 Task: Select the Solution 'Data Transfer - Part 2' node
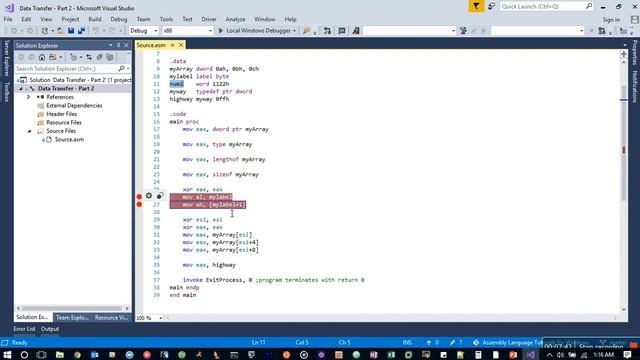pyautogui.click(x=80, y=80)
